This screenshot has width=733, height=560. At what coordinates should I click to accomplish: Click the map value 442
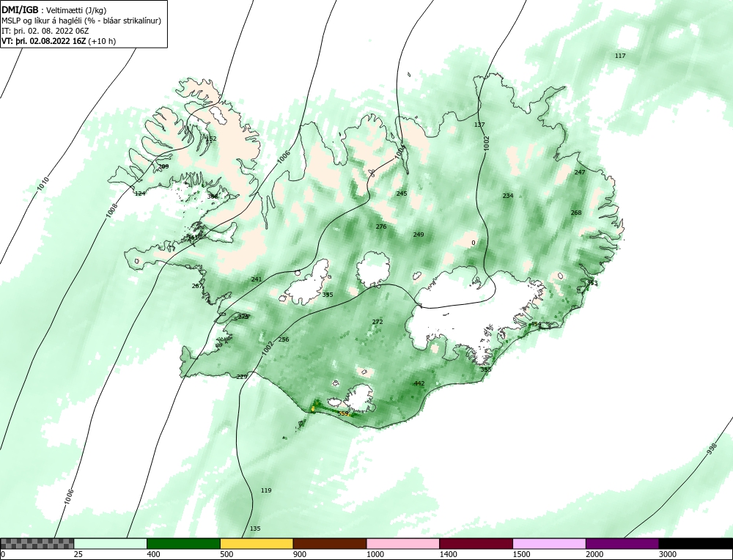419,383
